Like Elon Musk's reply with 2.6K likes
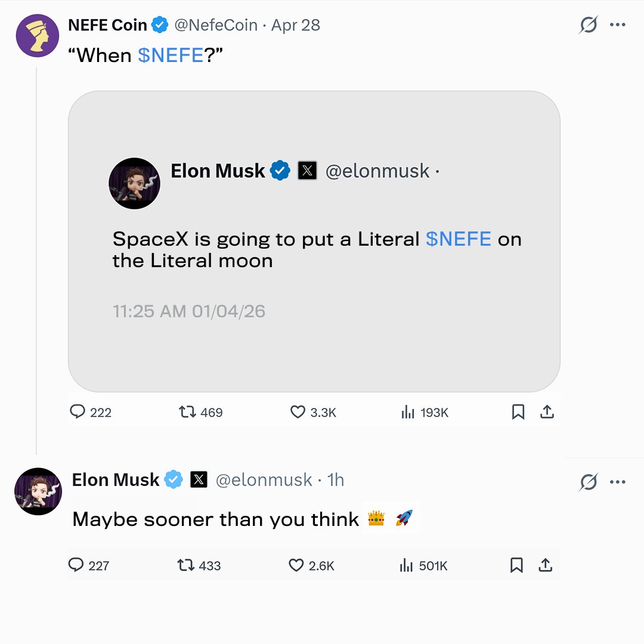Screen dimensions: 644x644 point(296,565)
